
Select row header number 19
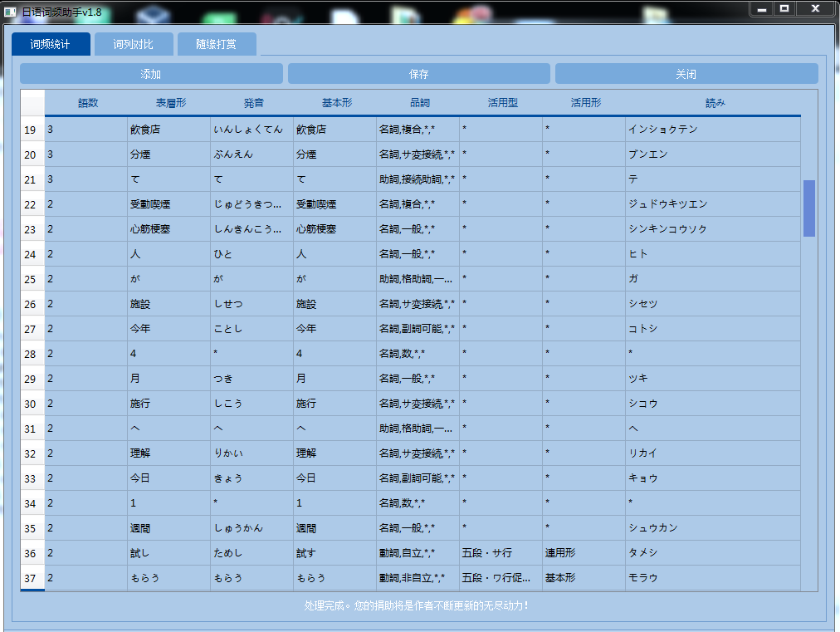32,130
